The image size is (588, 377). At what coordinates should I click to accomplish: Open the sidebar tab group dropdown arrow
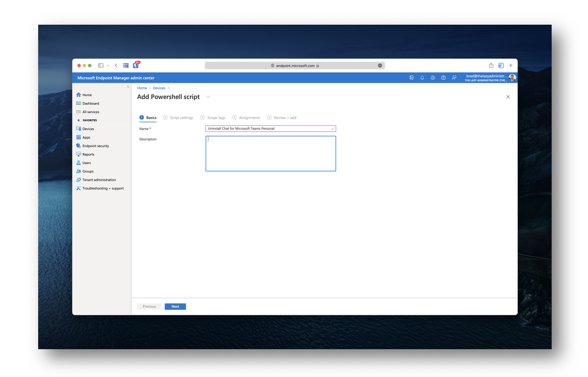[x=108, y=66]
